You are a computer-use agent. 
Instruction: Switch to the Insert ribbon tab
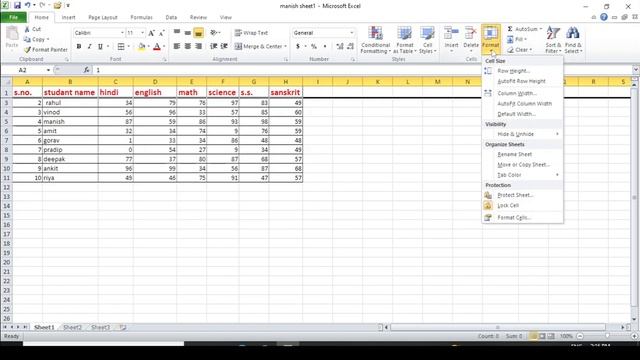click(x=69, y=18)
